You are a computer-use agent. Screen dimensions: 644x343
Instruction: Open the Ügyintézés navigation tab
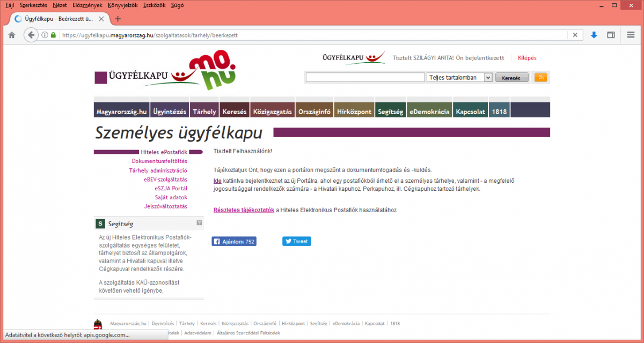170,109
